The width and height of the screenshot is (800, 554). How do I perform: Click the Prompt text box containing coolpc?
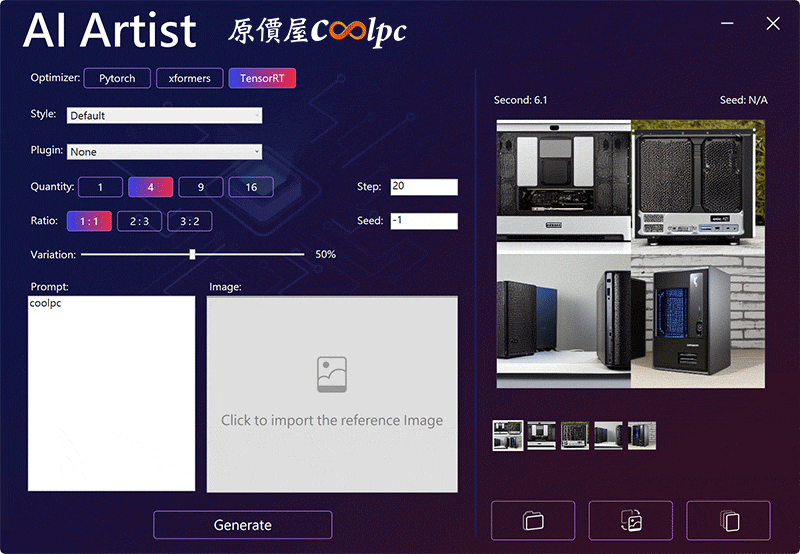pyautogui.click(x=111, y=393)
